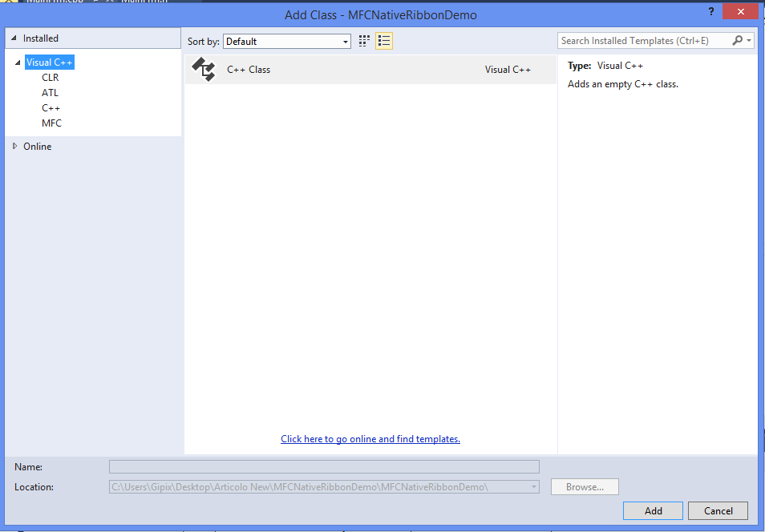Switch to medium icons list view
Viewport: 765px width, 532px height.
[x=384, y=41]
